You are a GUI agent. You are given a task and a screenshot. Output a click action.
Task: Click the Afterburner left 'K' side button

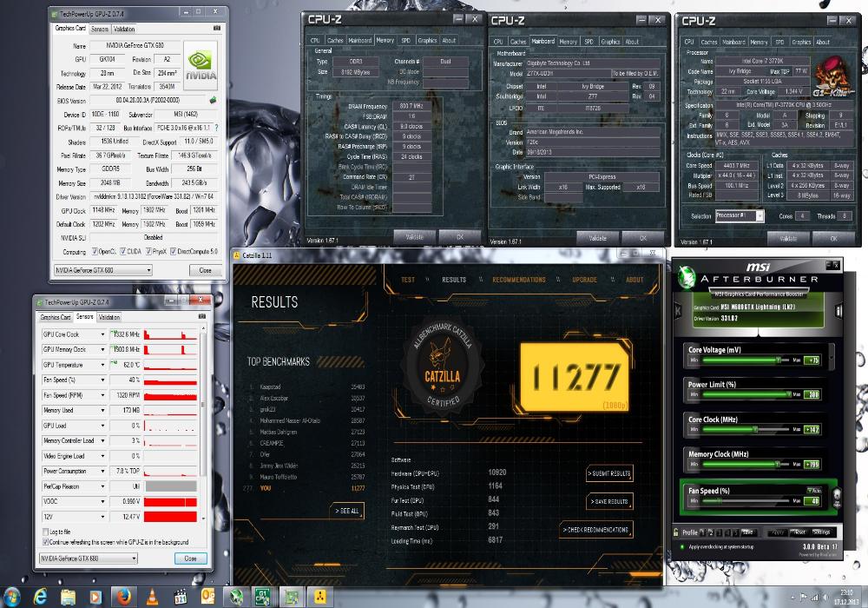point(678,311)
